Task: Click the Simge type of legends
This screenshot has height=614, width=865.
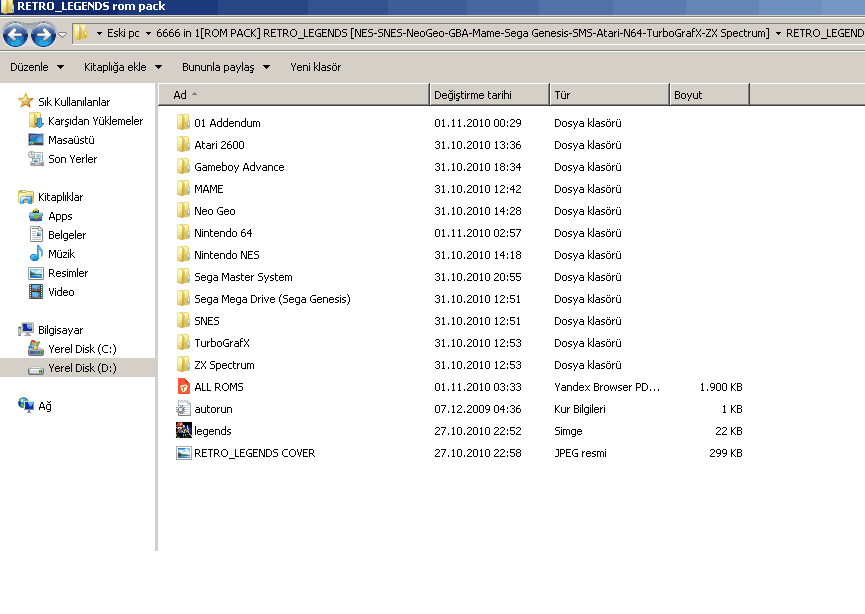Action: (x=568, y=431)
